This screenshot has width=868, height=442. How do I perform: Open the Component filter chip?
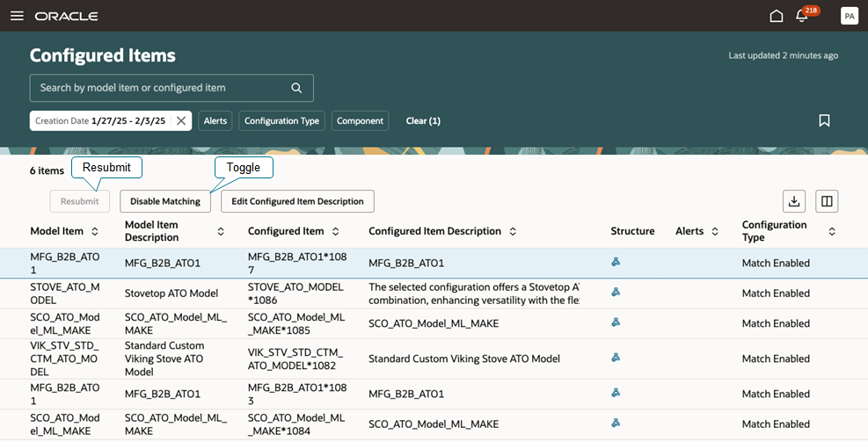click(361, 120)
